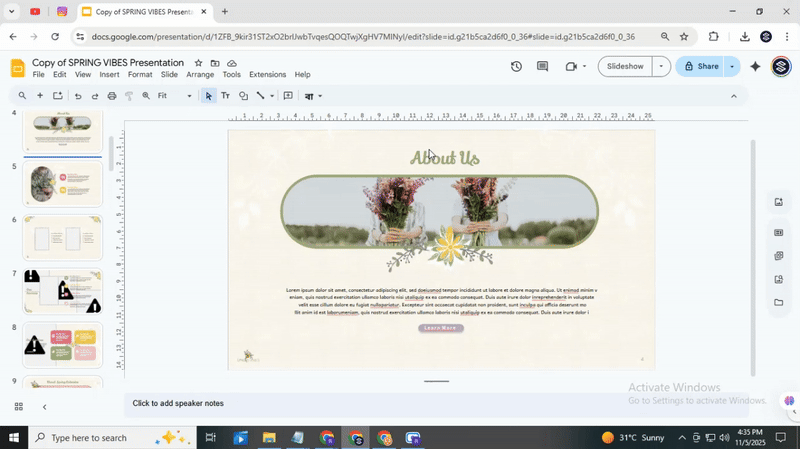The height and width of the screenshot is (449, 800).
Task: Collapse the filmstrip panel arrow
Action: tap(44, 407)
